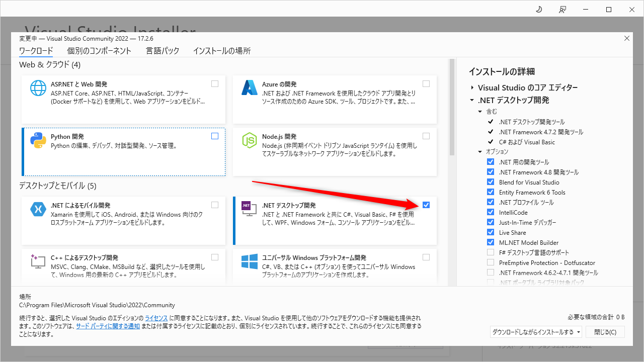The height and width of the screenshot is (362, 644).
Task: Check the .NET によるモバイル開発 checkbox
Action: coord(215,205)
